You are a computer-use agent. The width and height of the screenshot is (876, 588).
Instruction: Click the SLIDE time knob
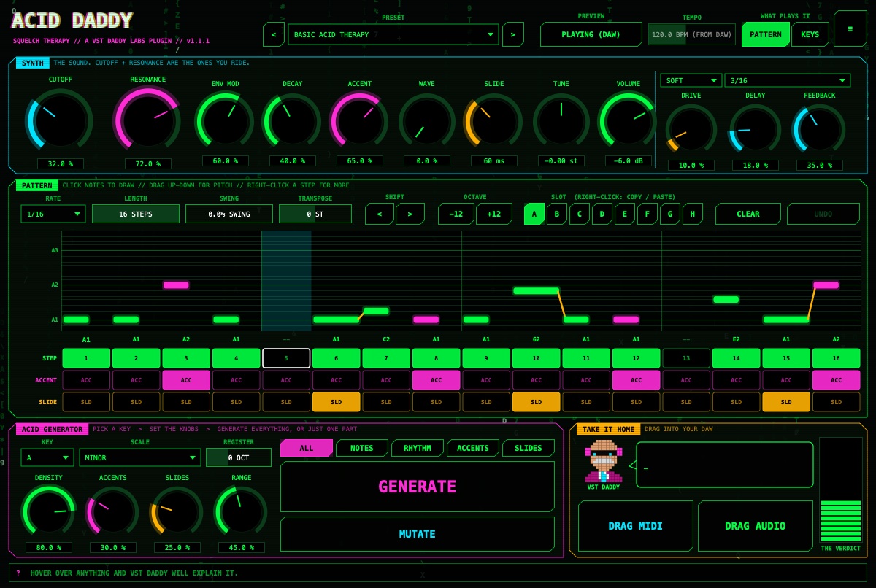493,120
